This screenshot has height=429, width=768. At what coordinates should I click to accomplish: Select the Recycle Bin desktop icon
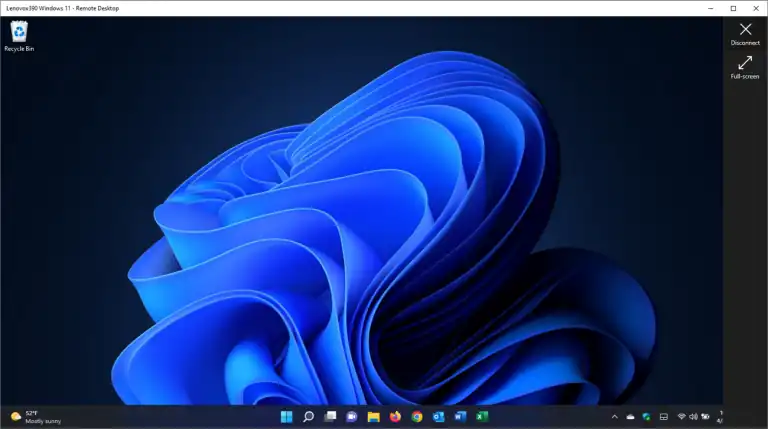pos(19,36)
